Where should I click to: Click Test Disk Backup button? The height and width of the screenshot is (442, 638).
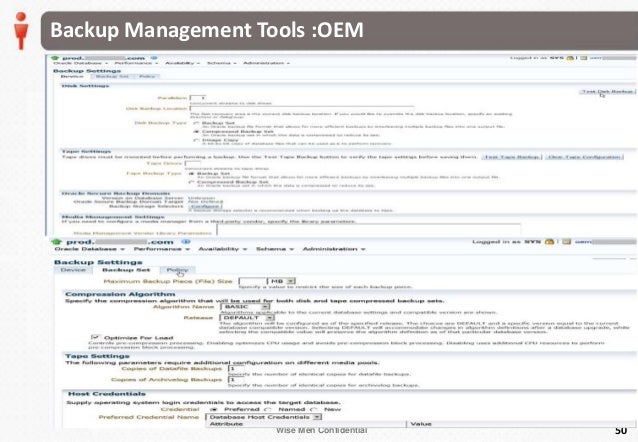(x=607, y=92)
